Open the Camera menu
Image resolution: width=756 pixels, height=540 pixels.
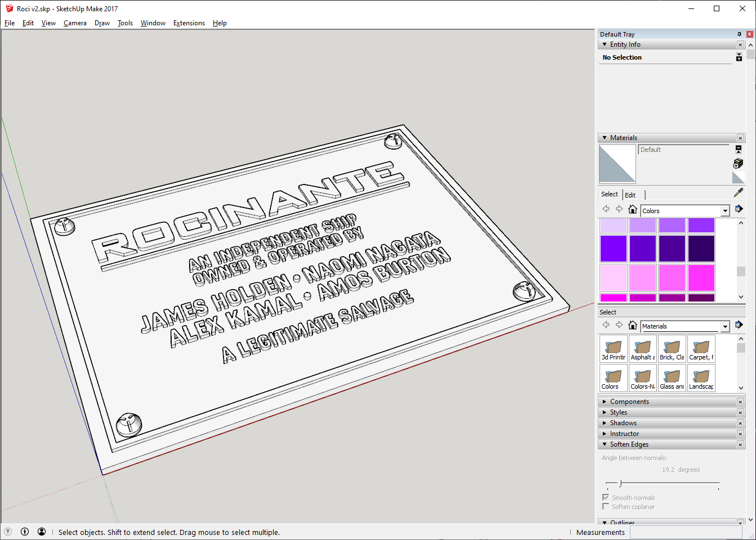[x=75, y=23]
